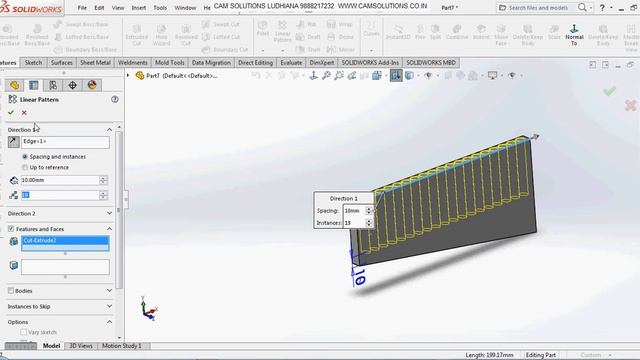Viewport: 640px width, 360px height.
Task: Select Spacing and instances radio button
Action: [25, 157]
